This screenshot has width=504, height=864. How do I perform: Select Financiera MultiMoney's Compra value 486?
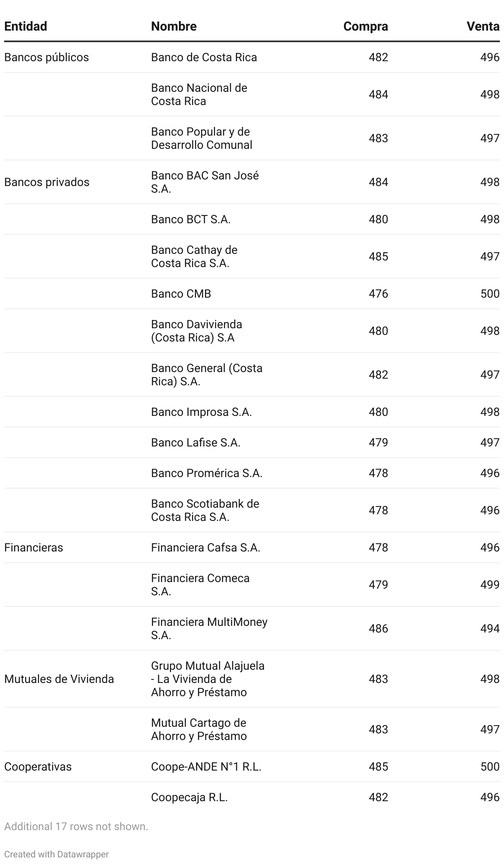(x=378, y=628)
